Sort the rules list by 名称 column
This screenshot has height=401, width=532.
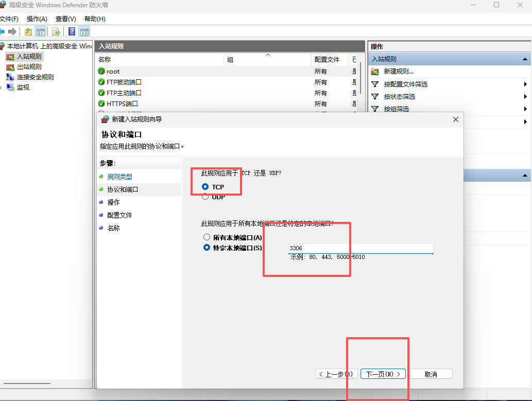(x=160, y=60)
